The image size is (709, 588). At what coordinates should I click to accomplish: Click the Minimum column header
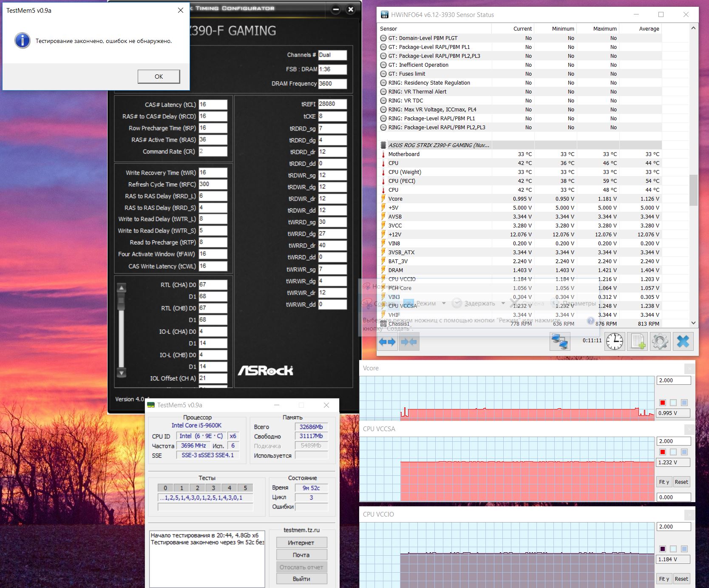click(x=555, y=28)
